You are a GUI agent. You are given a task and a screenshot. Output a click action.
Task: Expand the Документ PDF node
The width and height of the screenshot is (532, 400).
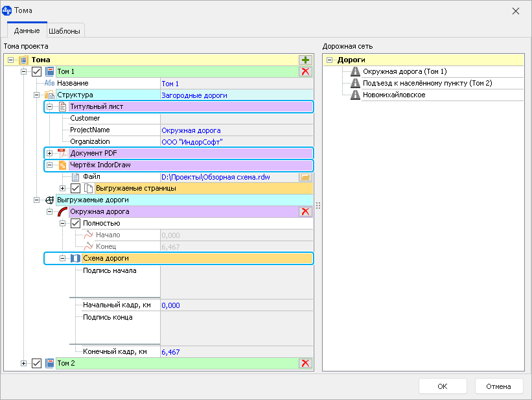pyautogui.click(x=49, y=153)
